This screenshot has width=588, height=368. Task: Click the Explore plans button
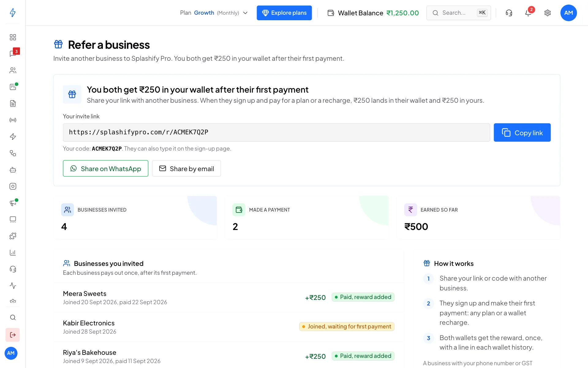[284, 13]
